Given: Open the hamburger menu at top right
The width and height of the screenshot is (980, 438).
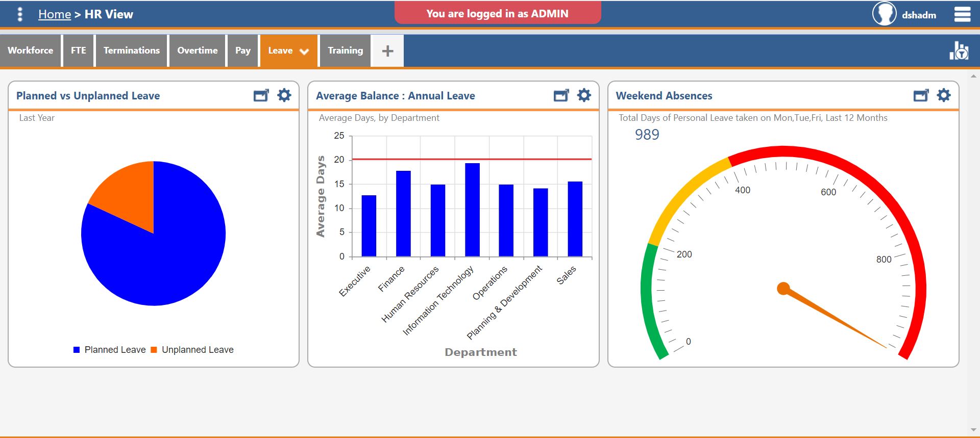Looking at the screenshot, I should pos(962,14).
